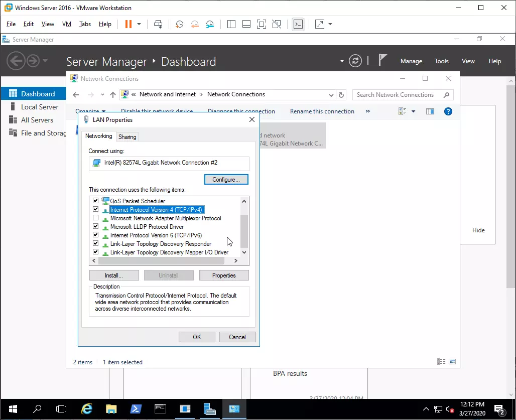Viewport: 516px width, 420px height.
Task: Uncheck Link-Layer Topology Discovery Responder
Action: pyautogui.click(x=95, y=243)
